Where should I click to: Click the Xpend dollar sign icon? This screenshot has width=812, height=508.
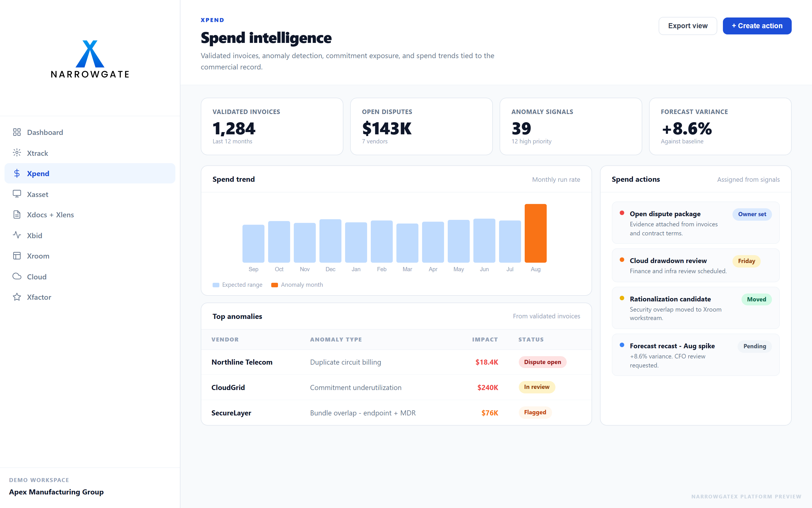[x=17, y=173]
